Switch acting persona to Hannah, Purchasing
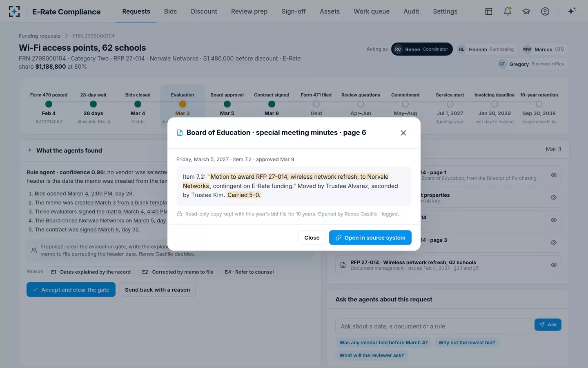 click(x=486, y=49)
